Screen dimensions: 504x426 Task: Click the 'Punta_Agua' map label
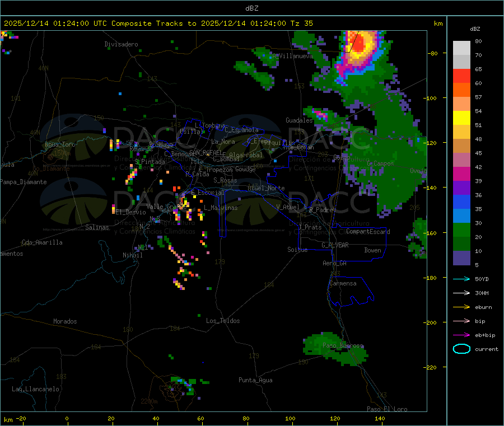[x=255, y=381]
